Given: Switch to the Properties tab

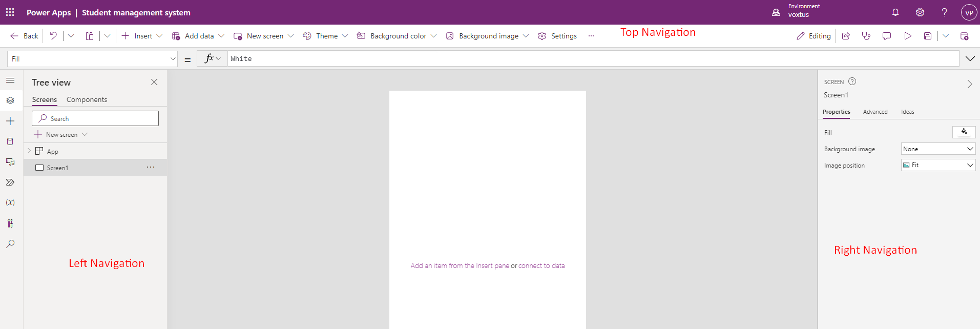Looking at the screenshot, I should [836, 112].
